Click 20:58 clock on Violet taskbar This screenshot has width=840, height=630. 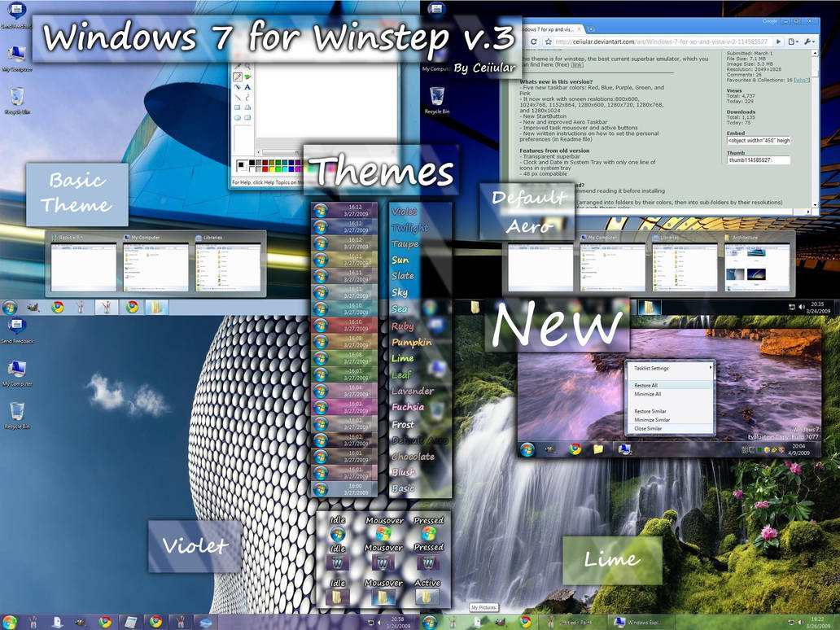[397, 622]
